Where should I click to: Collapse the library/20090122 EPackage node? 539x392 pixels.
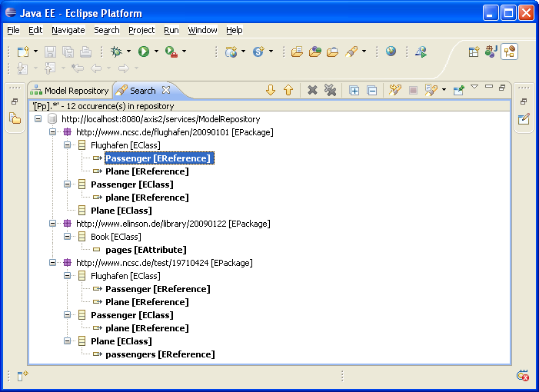pyautogui.click(x=52, y=224)
